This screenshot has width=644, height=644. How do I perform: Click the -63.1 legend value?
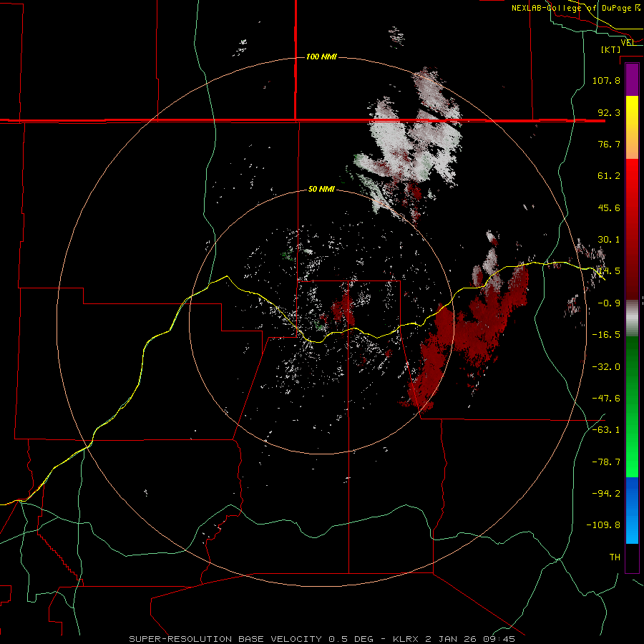(606, 430)
